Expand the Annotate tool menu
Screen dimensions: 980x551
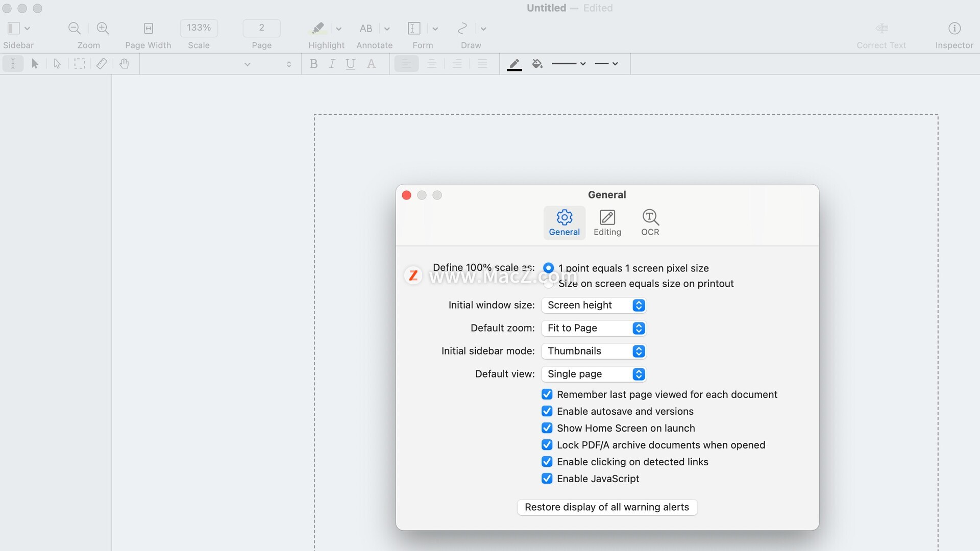387,29
